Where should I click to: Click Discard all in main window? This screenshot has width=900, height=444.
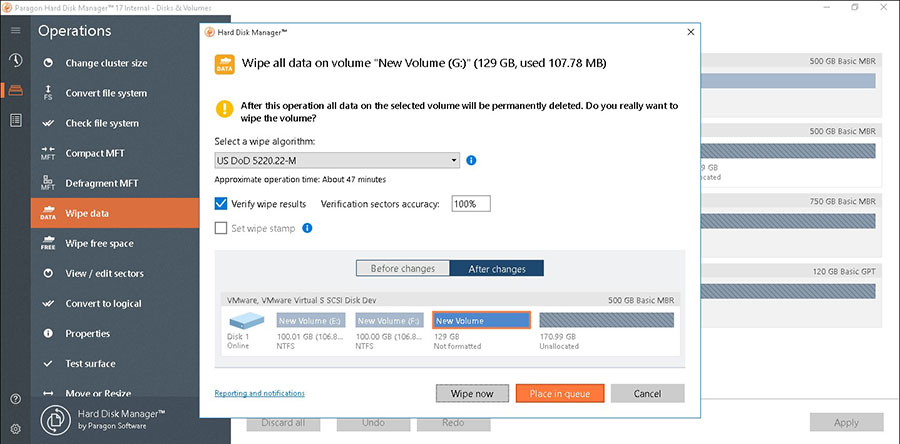click(283, 423)
